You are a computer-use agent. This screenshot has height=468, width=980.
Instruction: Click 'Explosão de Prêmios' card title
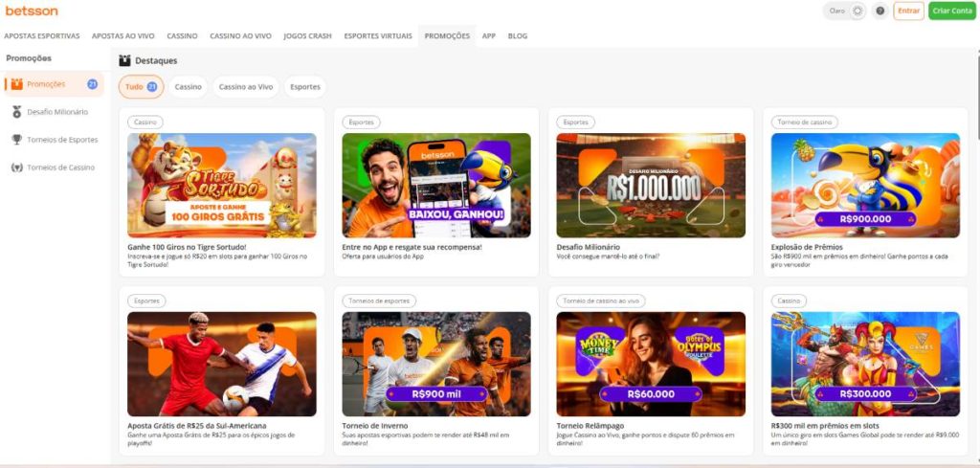[807, 247]
